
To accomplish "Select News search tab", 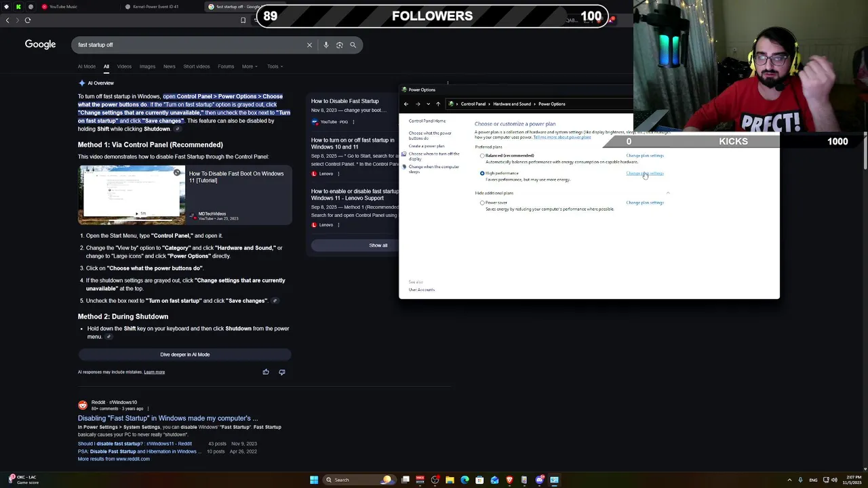I will click(x=170, y=66).
